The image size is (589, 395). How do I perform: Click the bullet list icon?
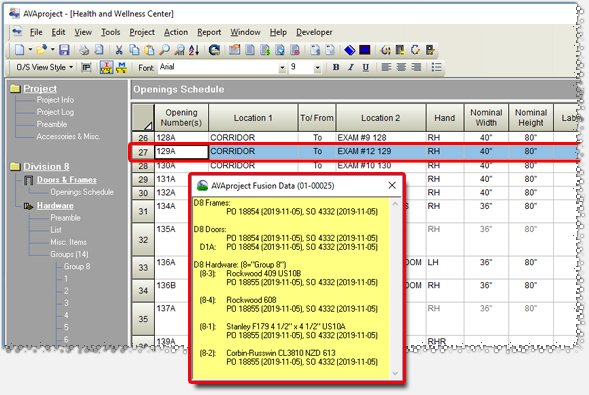click(436, 67)
